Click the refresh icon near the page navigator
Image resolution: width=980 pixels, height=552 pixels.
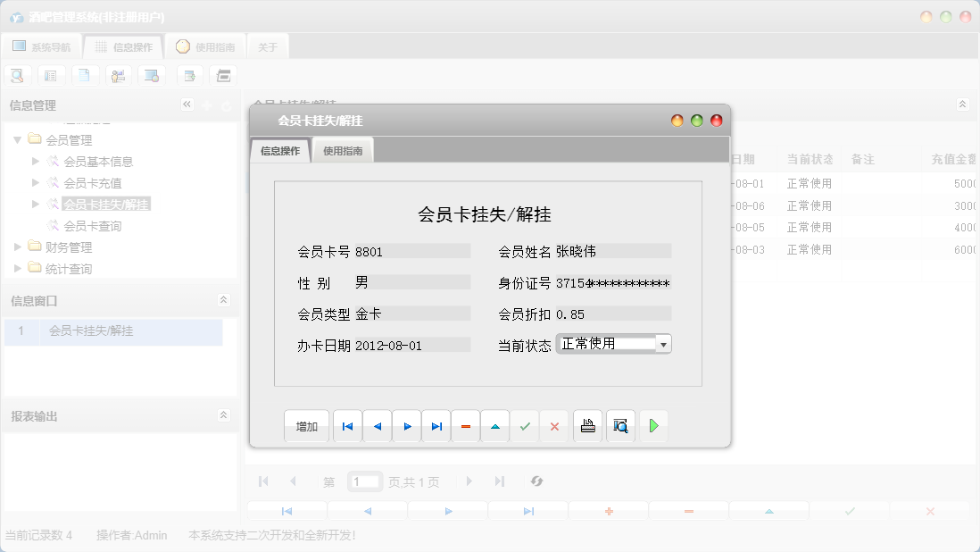pyautogui.click(x=536, y=481)
